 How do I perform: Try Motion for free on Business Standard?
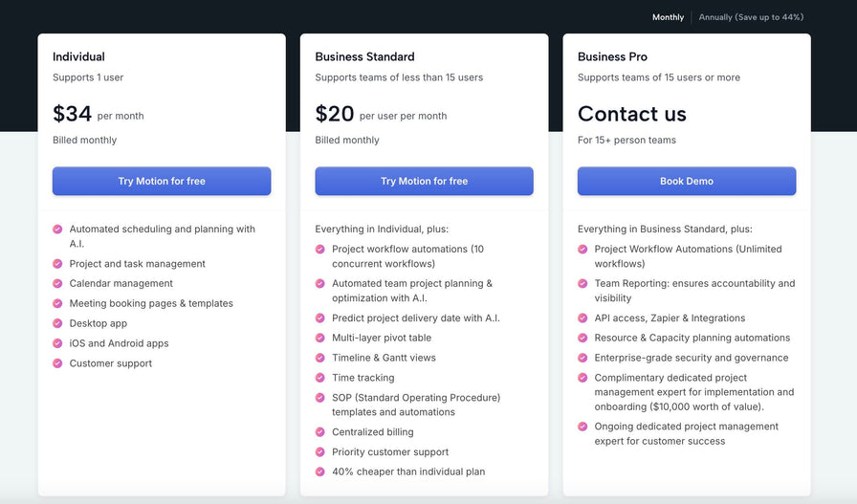[x=424, y=181]
